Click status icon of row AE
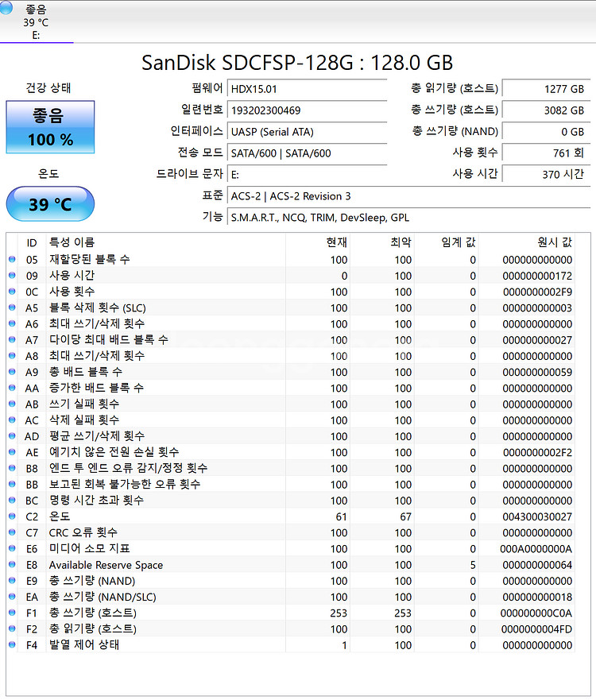 point(12,452)
